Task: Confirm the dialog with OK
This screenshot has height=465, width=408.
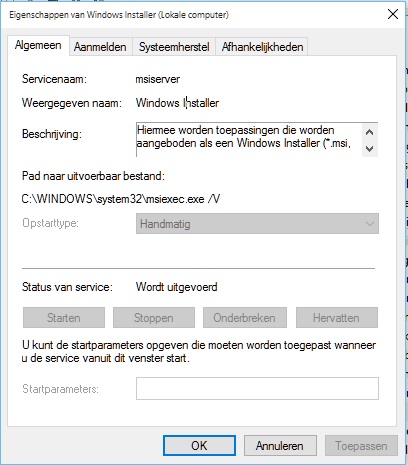Action: (199, 445)
